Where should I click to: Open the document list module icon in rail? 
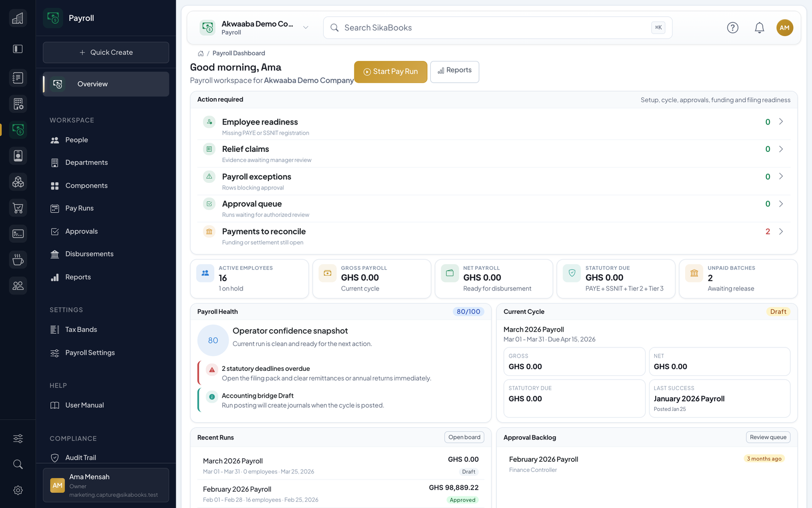(18, 78)
